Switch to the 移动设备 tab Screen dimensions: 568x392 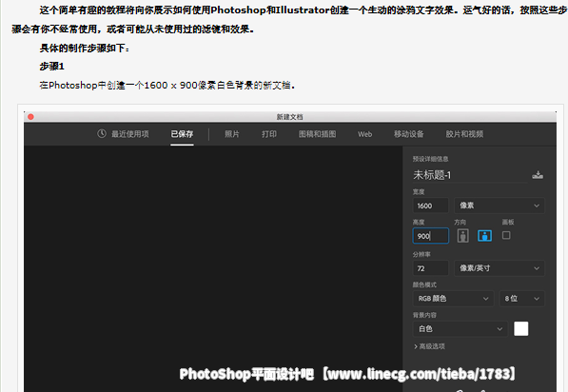408,134
